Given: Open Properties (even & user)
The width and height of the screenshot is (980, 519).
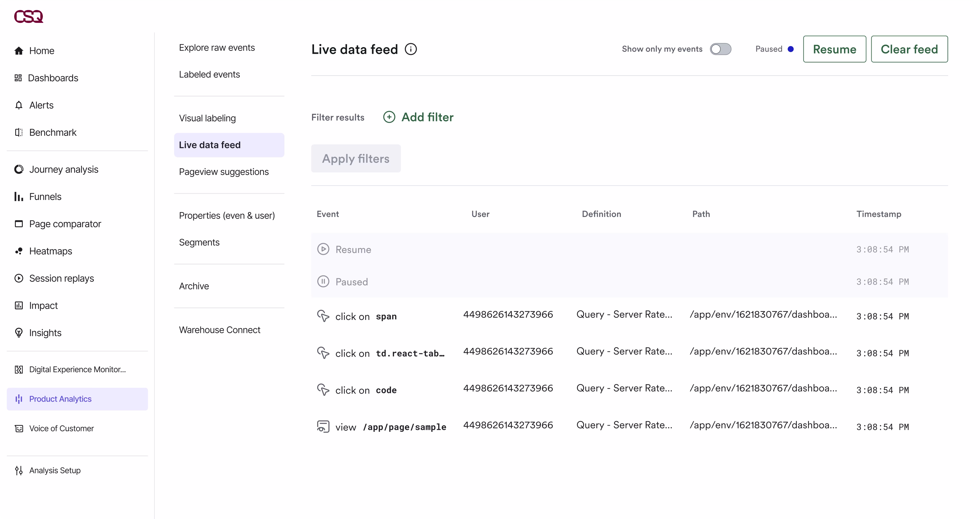Looking at the screenshot, I should pyautogui.click(x=227, y=216).
